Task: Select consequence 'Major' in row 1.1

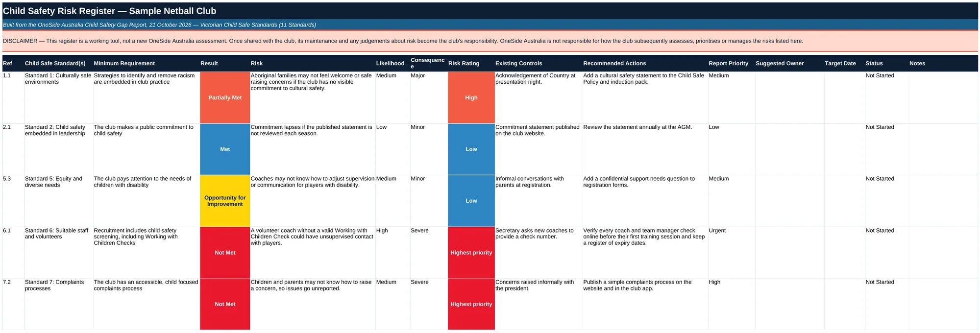Action: click(x=429, y=97)
